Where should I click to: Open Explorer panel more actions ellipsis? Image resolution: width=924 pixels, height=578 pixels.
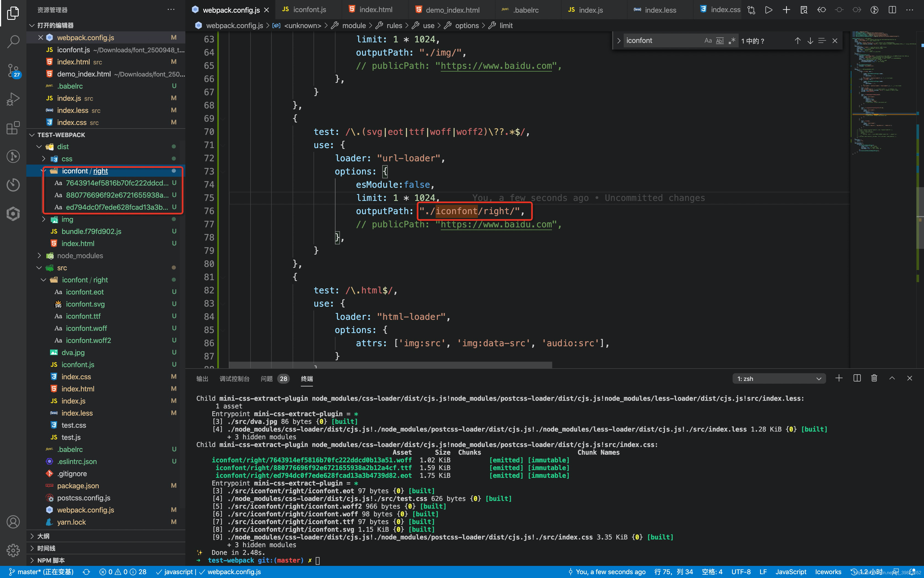[171, 10]
